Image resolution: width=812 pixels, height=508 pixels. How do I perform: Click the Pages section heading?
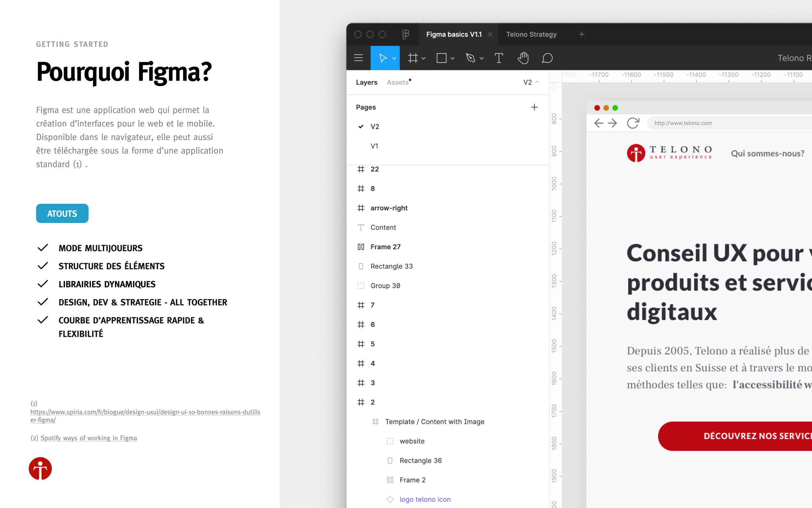click(365, 107)
